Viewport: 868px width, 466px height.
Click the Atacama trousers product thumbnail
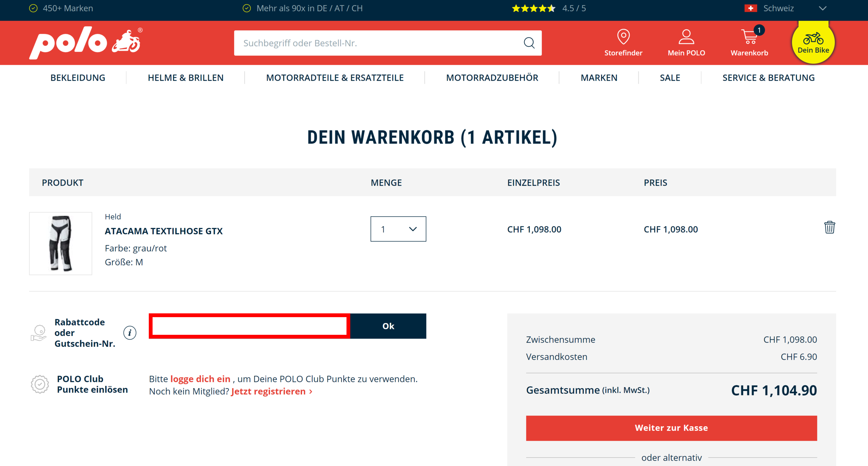(61, 243)
